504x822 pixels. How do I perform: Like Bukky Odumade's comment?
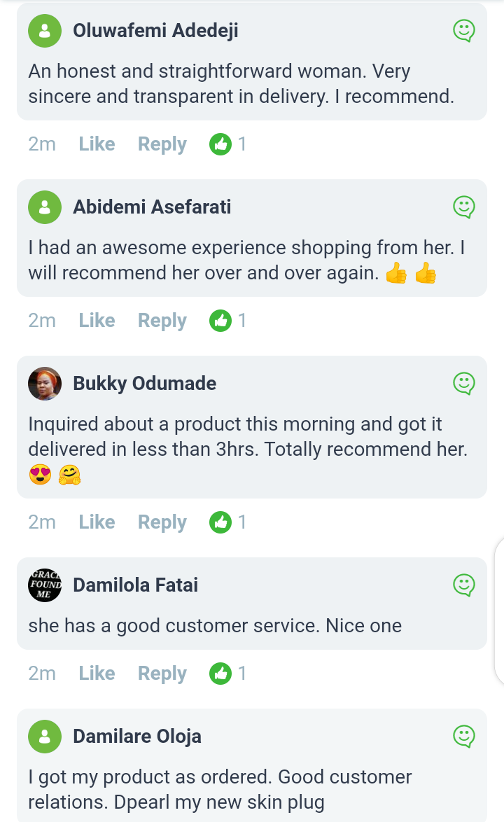click(x=97, y=522)
